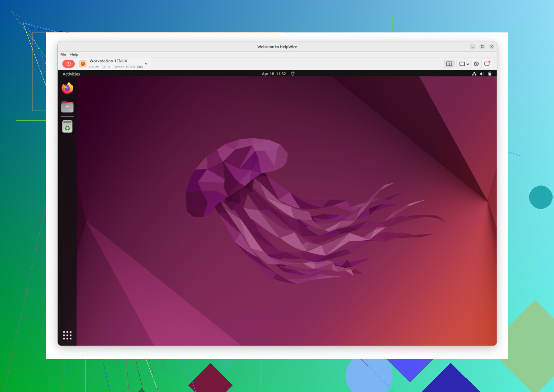
Task: Open the Help menu
Action: 74,54
